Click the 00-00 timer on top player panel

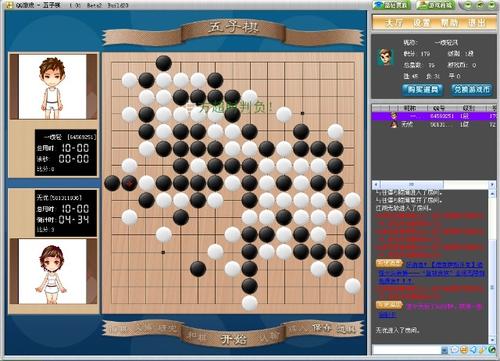(74, 159)
